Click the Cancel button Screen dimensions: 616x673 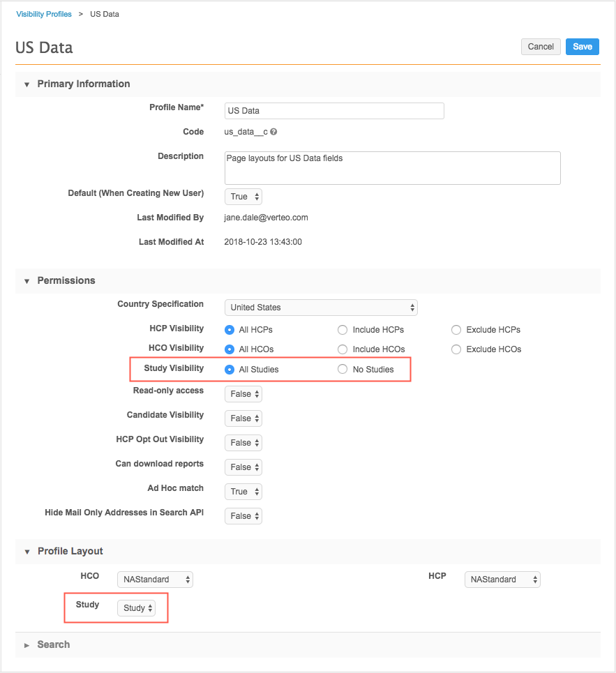pos(541,47)
